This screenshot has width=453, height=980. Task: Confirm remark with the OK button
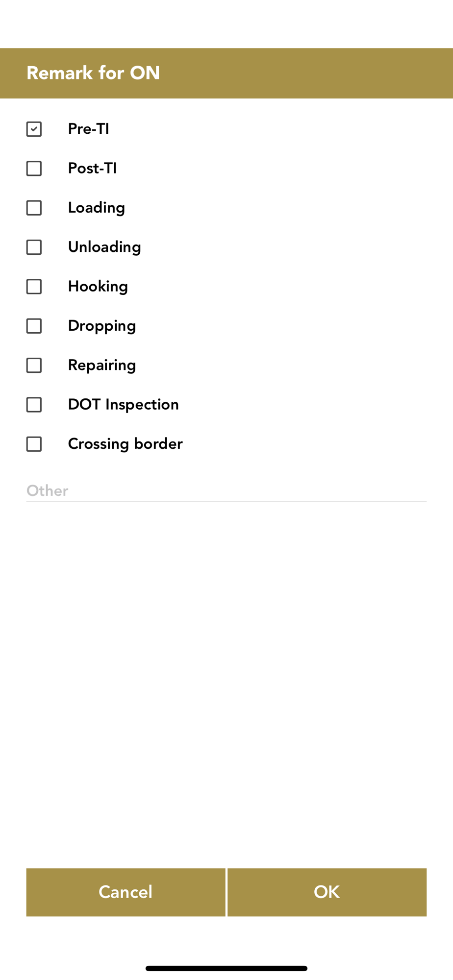click(327, 892)
